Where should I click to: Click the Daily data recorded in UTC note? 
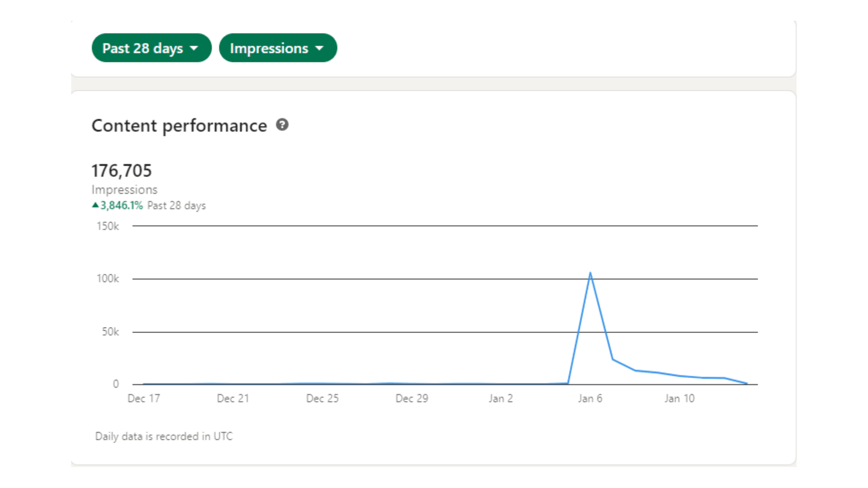(x=164, y=436)
